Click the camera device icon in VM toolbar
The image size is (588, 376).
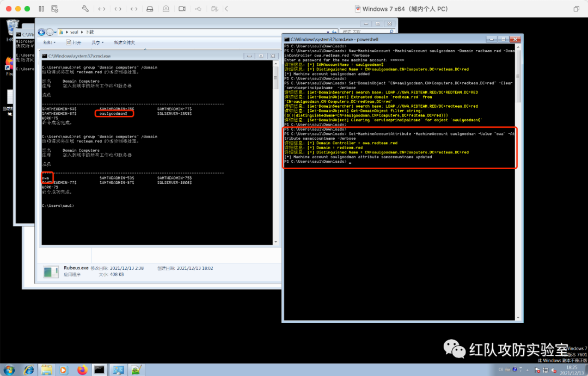182,9
